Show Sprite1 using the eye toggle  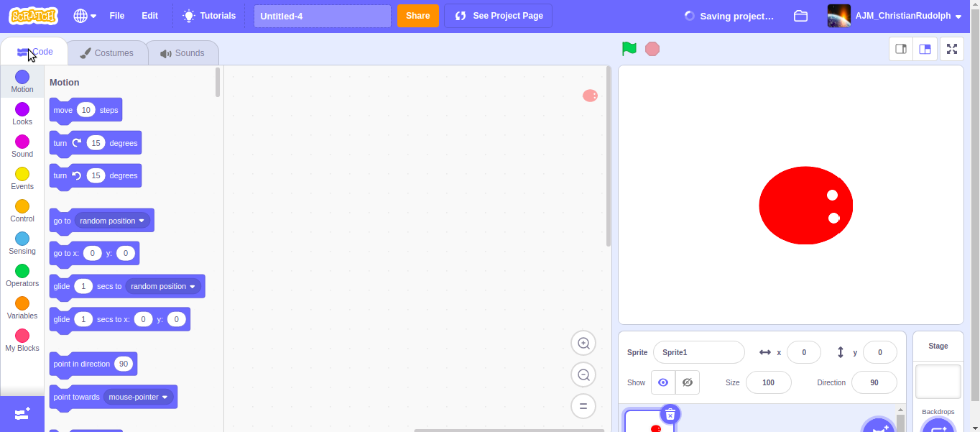coord(662,382)
